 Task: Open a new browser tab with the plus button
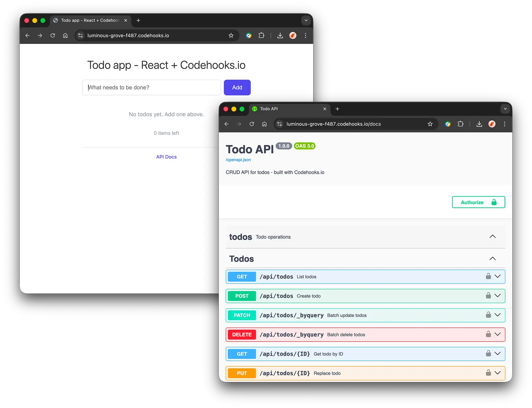pos(337,109)
